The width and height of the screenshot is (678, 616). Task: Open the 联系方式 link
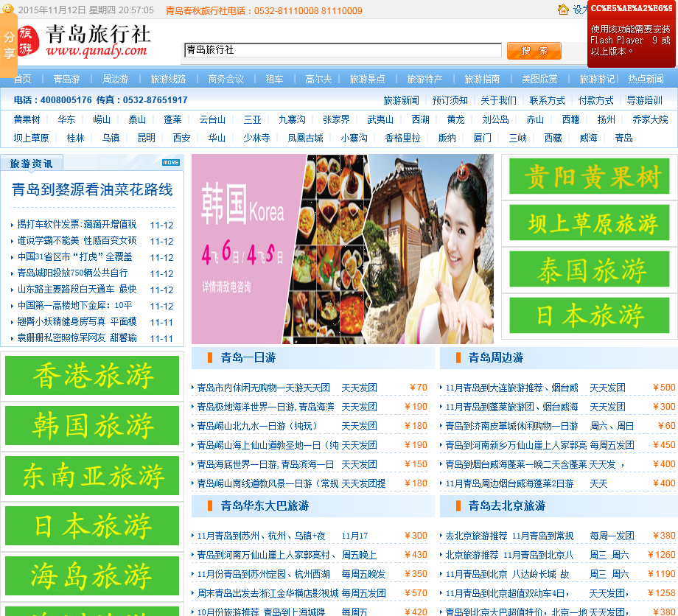coord(548,100)
